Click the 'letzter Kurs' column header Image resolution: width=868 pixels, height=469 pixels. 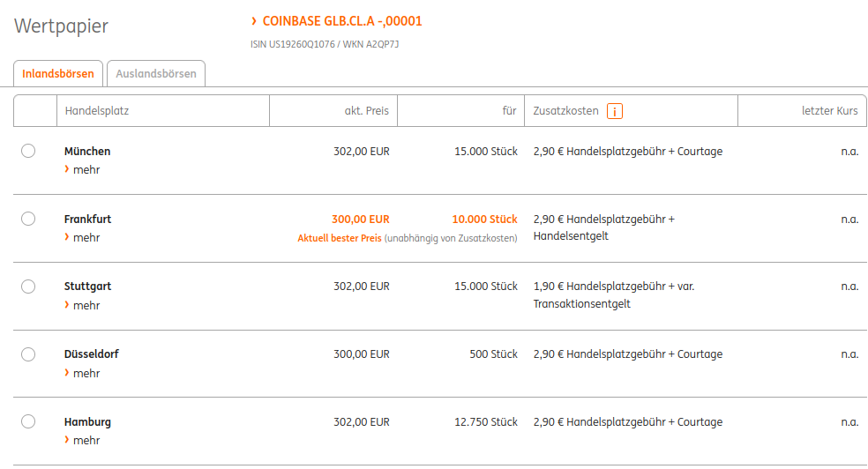pyautogui.click(x=829, y=111)
